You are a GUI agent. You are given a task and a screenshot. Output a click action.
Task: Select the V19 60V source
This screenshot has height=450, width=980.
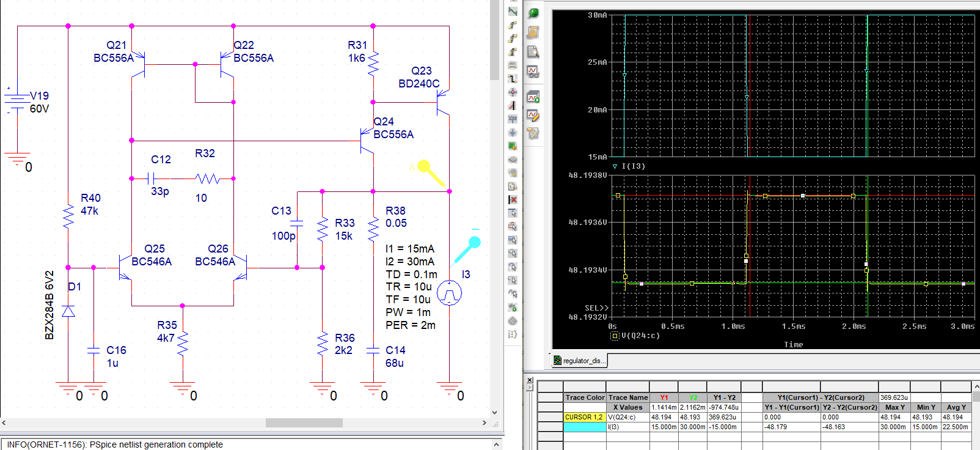point(18,103)
